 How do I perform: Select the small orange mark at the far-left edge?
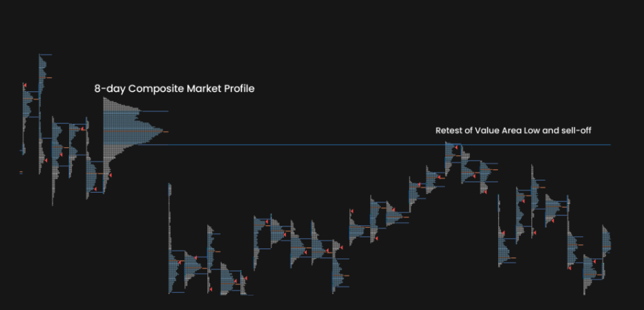pyautogui.click(x=21, y=173)
